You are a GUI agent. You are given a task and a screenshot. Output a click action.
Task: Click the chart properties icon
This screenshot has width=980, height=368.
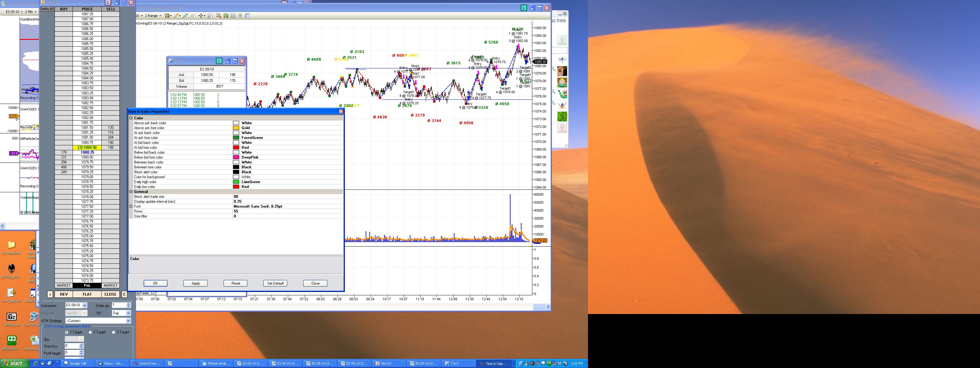click(x=247, y=16)
